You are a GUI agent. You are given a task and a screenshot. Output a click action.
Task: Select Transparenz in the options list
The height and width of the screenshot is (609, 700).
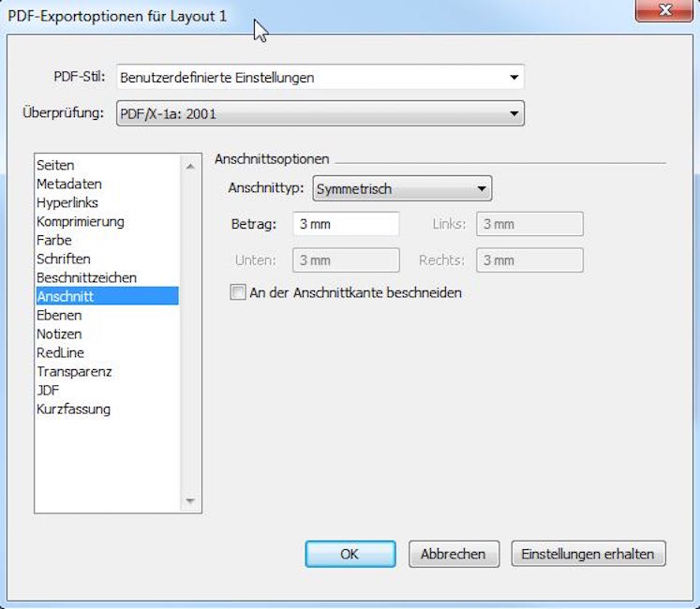click(x=107, y=371)
